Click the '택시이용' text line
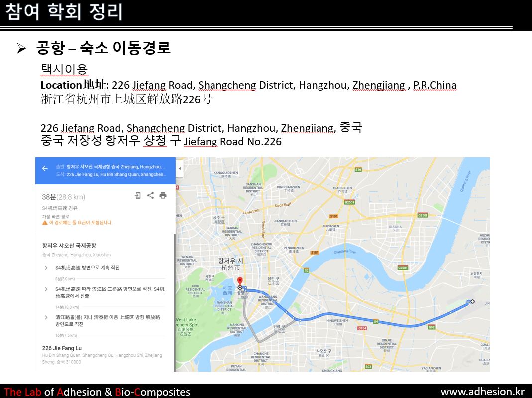The image size is (532, 398). coord(64,69)
